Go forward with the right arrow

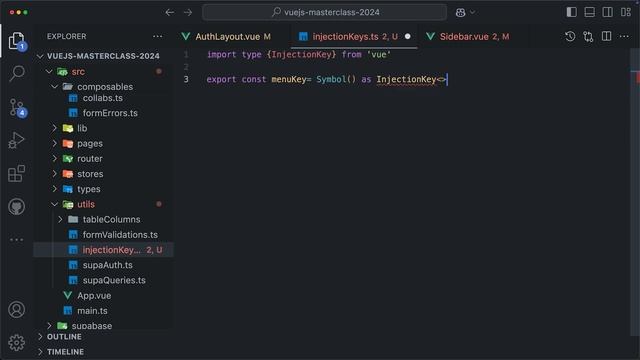click(188, 13)
